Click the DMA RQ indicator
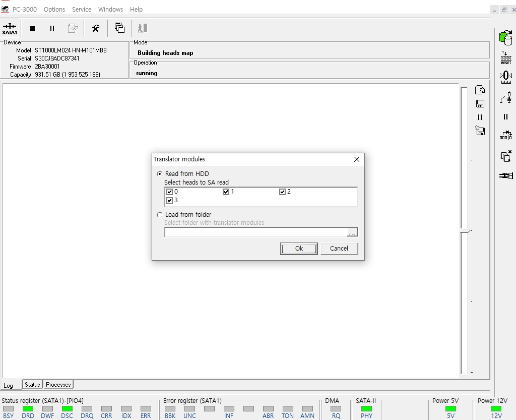The image size is (516, 420). click(x=336, y=408)
